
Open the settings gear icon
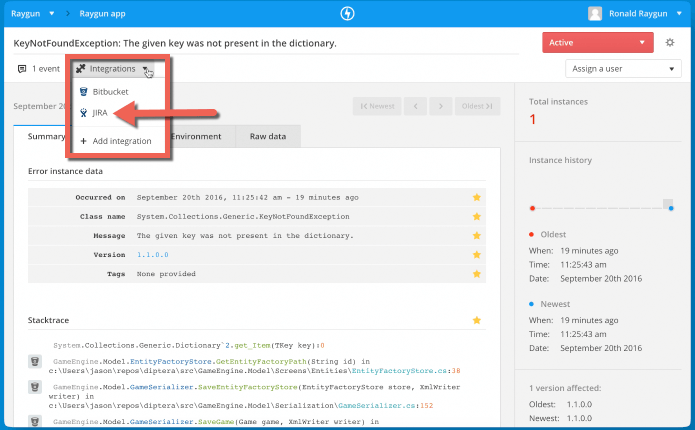click(670, 43)
